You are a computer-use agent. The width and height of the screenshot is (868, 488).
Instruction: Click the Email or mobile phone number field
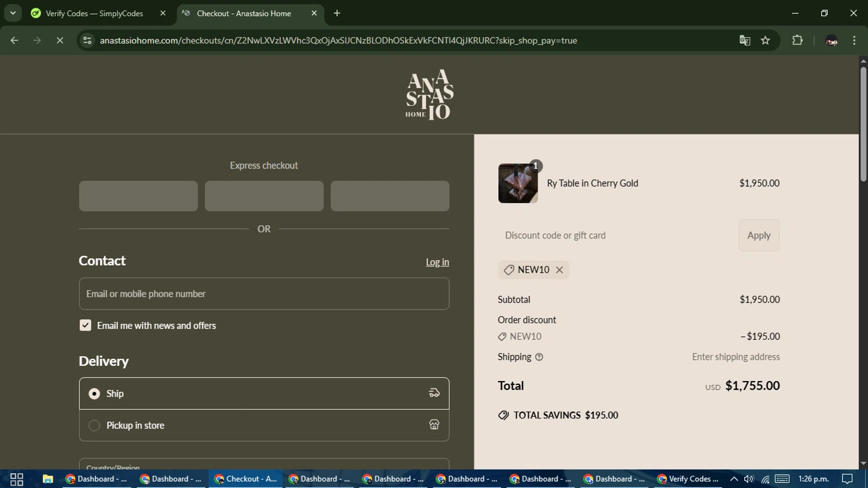(x=264, y=293)
